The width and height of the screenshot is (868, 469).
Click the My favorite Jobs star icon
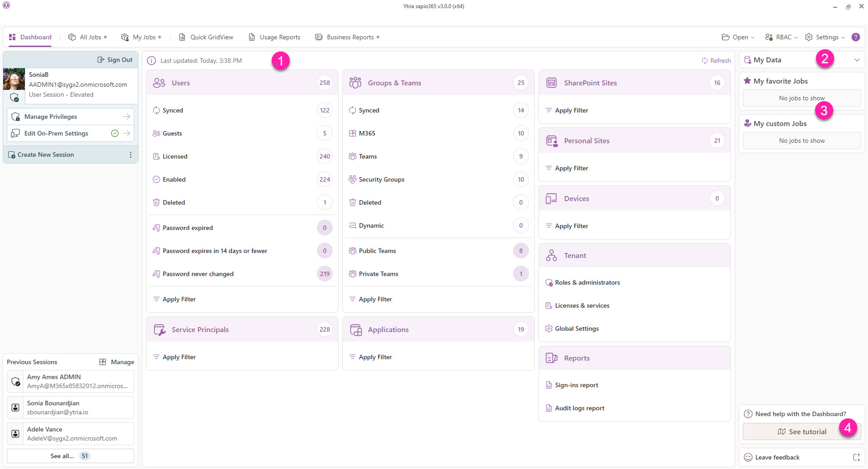coord(747,81)
